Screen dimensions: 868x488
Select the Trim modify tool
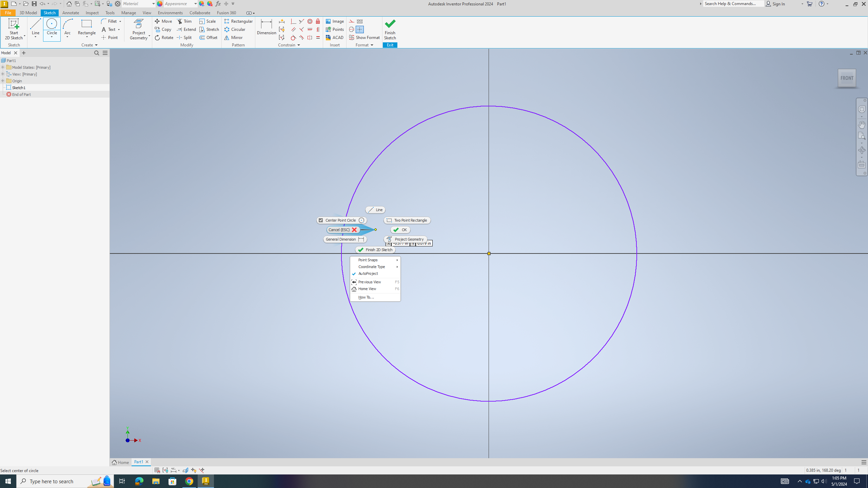click(x=185, y=21)
